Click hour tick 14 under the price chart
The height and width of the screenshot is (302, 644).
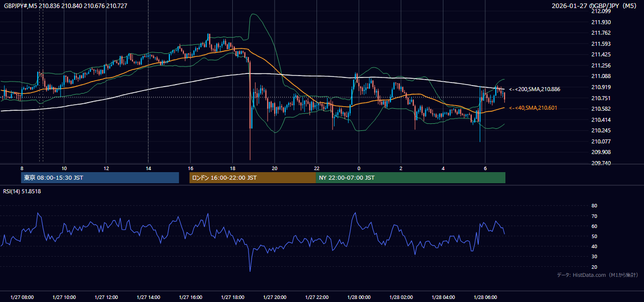point(148,168)
